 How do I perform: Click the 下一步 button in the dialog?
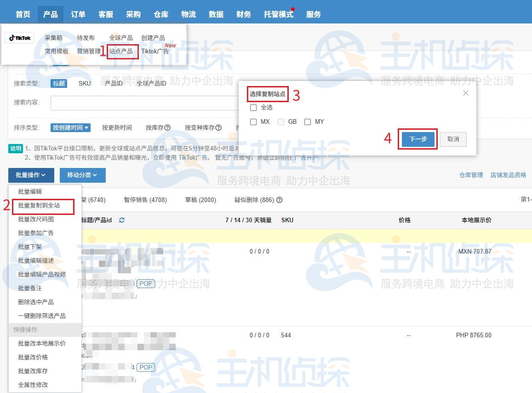418,139
